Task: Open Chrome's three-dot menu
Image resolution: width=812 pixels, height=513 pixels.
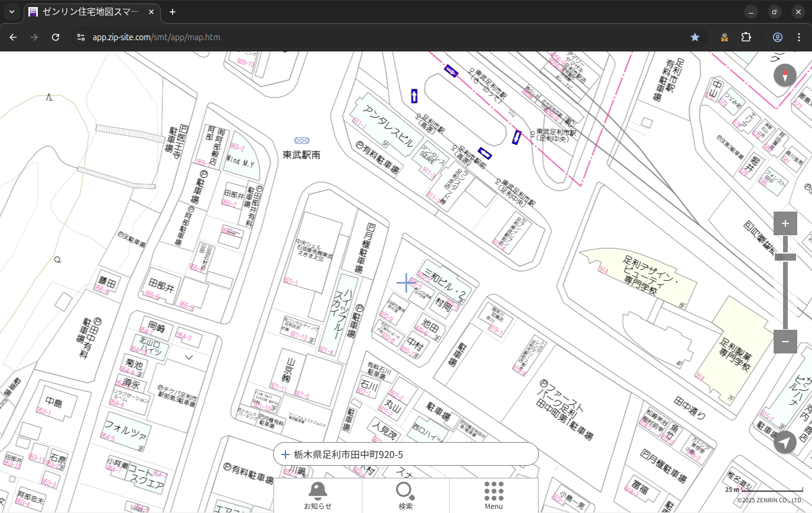Action: [x=799, y=37]
